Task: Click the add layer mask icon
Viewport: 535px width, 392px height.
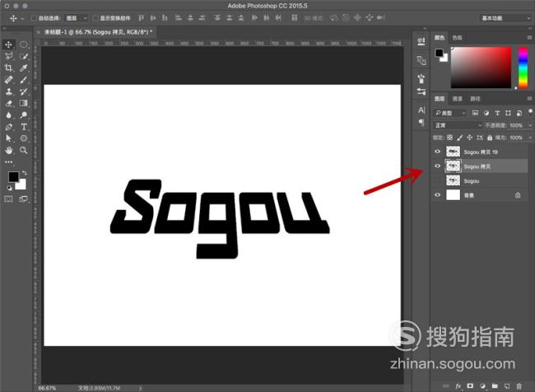Action: tap(470, 386)
